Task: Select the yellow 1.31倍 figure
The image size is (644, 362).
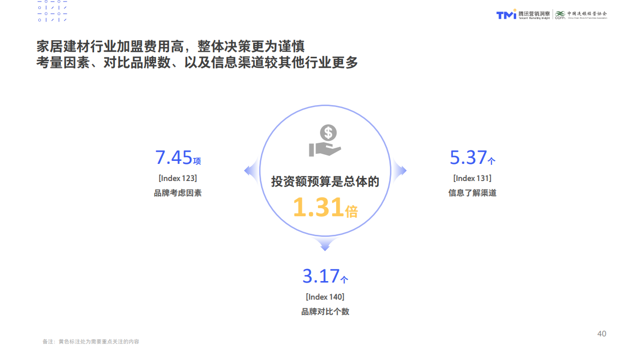Action: [x=325, y=208]
